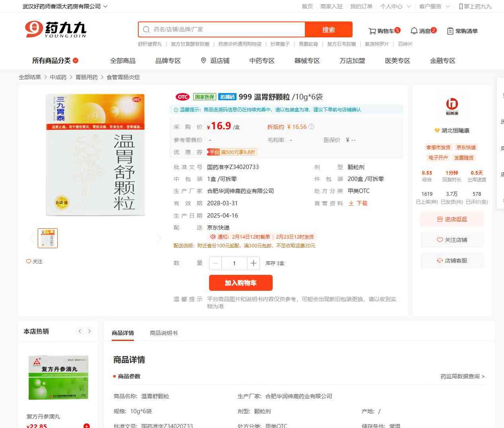Open the 中药专区 navigation item
504x428 pixels.
(262, 61)
